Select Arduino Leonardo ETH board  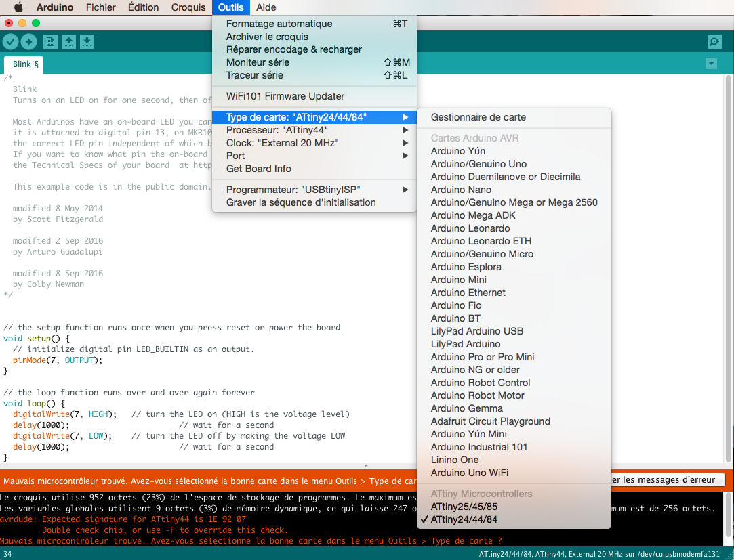(514, 242)
